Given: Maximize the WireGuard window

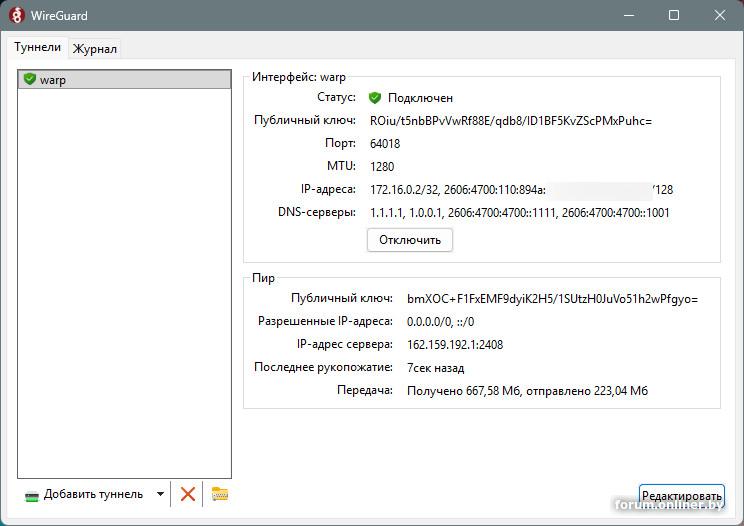Looking at the screenshot, I should [x=674, y=15].
